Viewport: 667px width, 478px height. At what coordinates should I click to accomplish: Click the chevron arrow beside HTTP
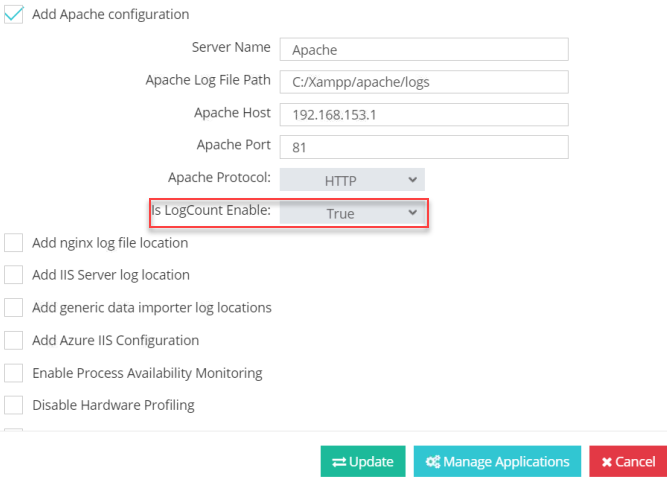click(x=413, y=180)
